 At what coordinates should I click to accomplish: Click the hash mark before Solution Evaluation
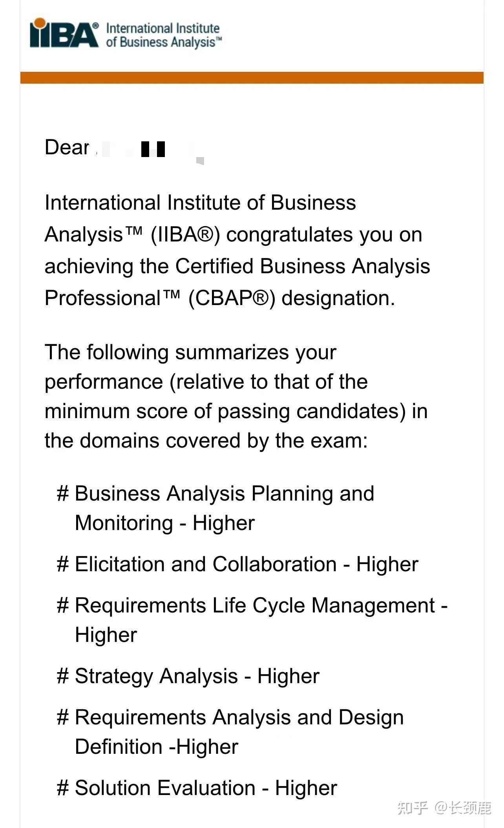[63, 788]
